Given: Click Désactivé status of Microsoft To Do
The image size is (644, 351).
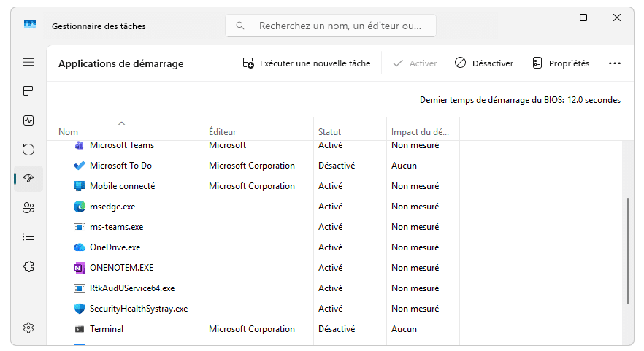Looking at the screenshot, I should click(337, 166).
